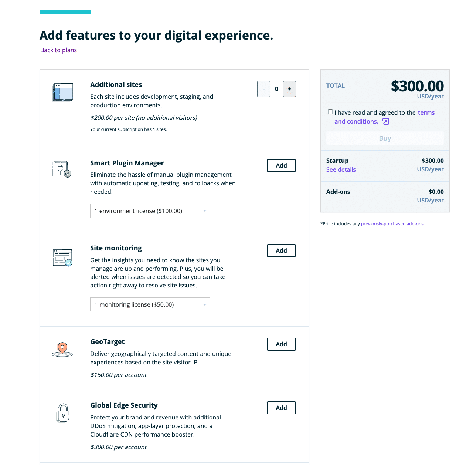The image size is (476, 465).
Task: Select the Global Edge Security padlock icon
Action: pyautogui.click(x=62, y=413)
